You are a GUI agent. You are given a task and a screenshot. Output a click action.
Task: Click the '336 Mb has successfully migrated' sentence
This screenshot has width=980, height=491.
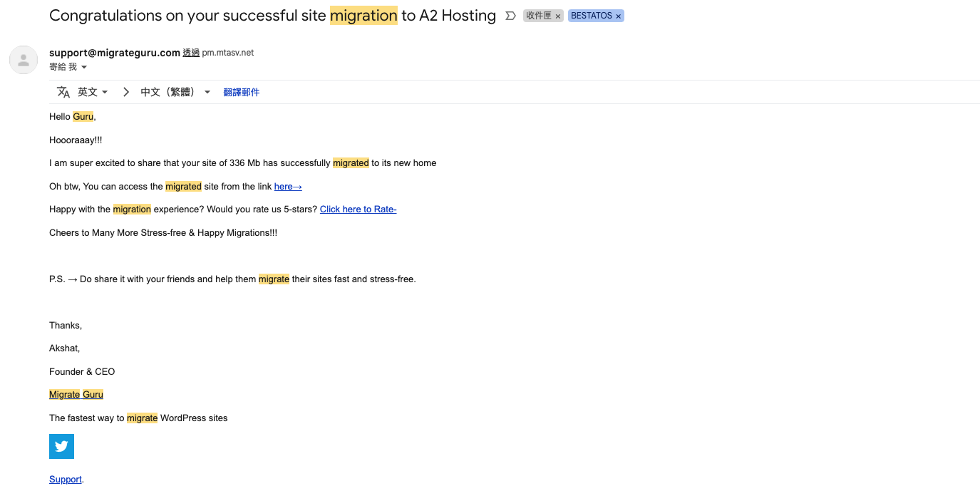point(242,162)
